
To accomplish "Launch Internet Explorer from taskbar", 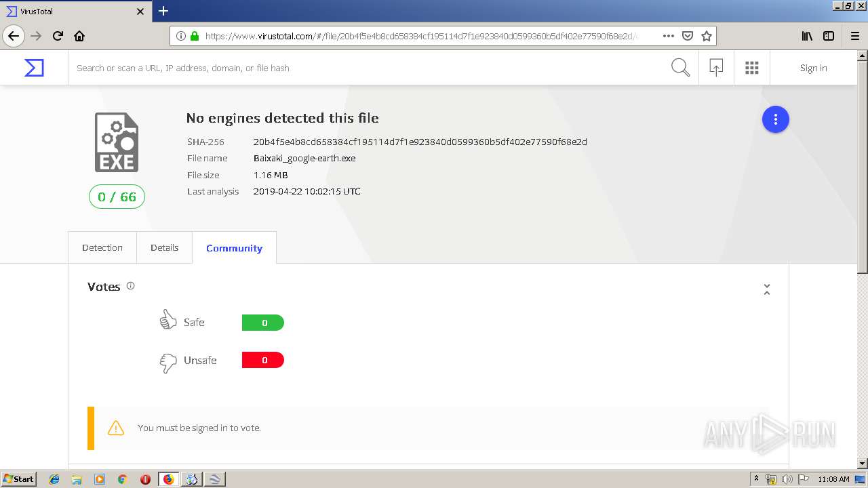I will click(x=54, y=479).
